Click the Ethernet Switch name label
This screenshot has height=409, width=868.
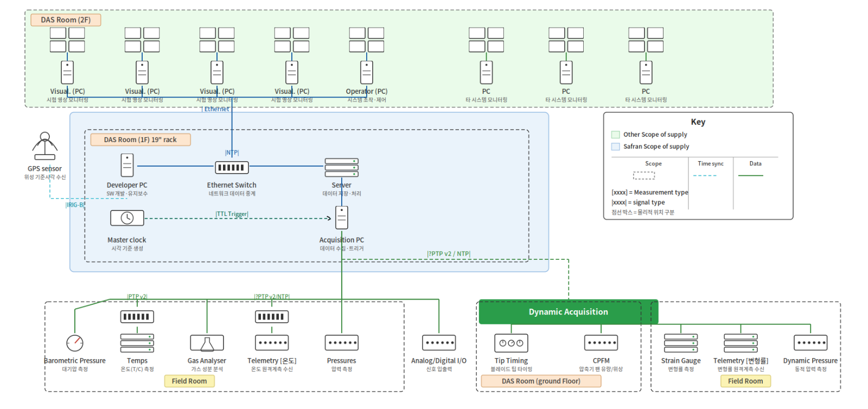[232, 185]
